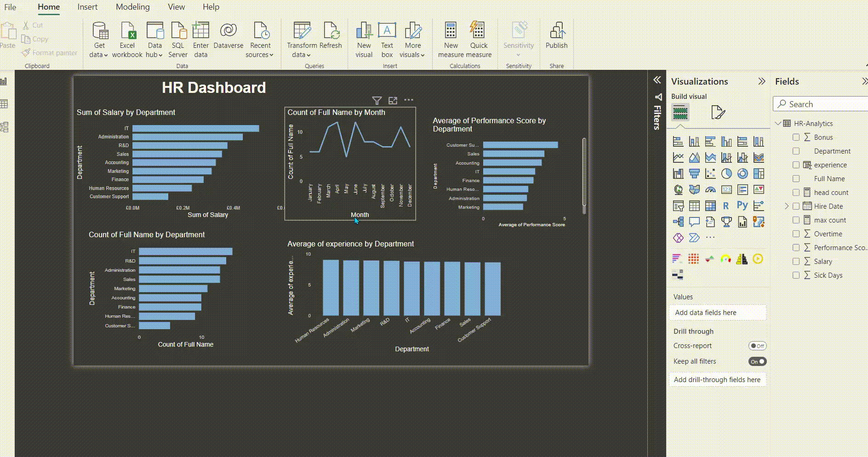Insert a Text box

pos(387,31)
